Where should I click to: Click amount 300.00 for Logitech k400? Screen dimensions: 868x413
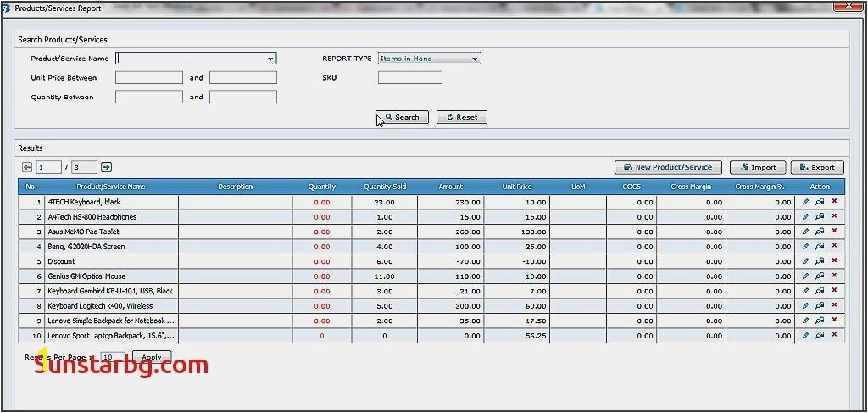(451, 305)
